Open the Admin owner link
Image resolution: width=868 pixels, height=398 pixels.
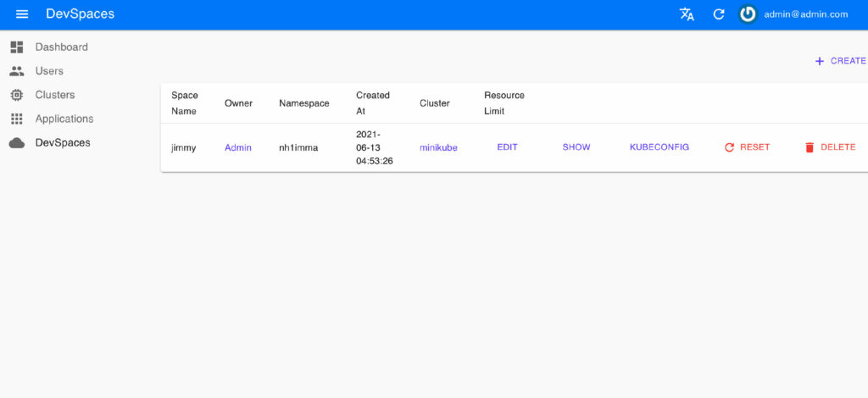(x=238, y=148)
